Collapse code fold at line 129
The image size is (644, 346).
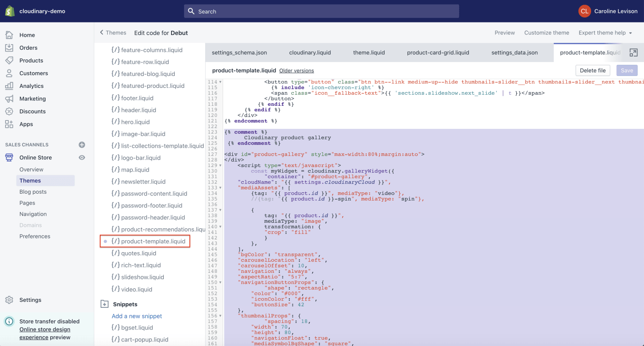(220, 165)
